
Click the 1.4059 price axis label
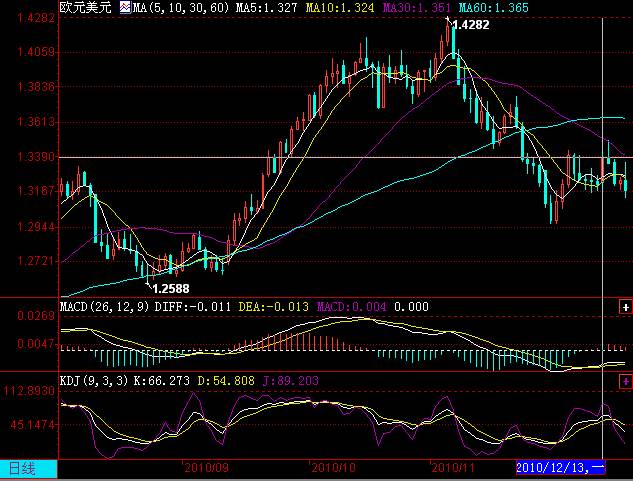coord(36,52)
